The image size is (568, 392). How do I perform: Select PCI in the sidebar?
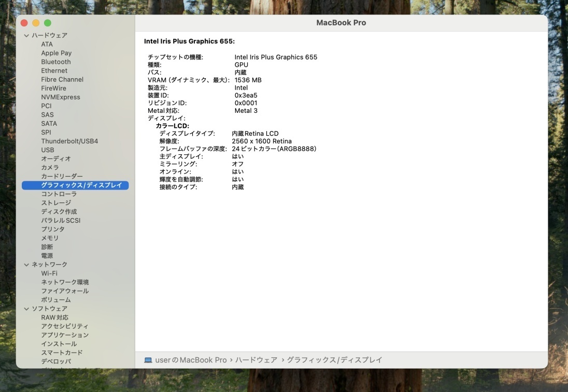[46, 106]
